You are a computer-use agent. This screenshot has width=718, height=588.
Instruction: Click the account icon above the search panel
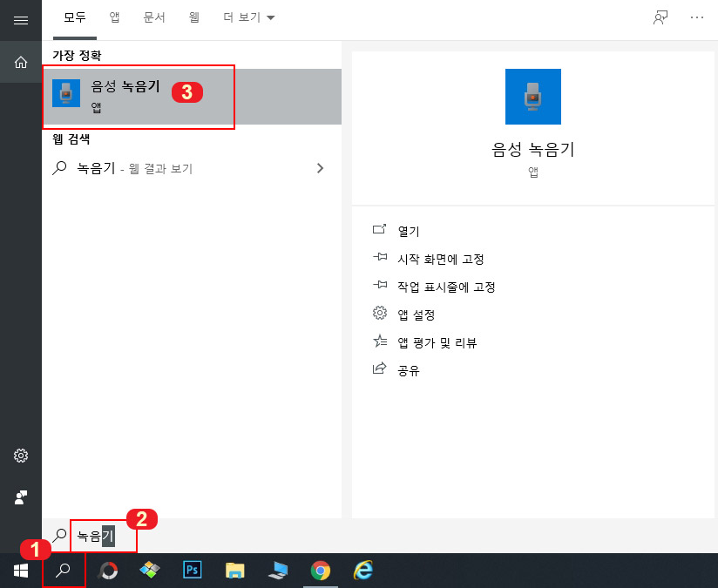point(660,16)
